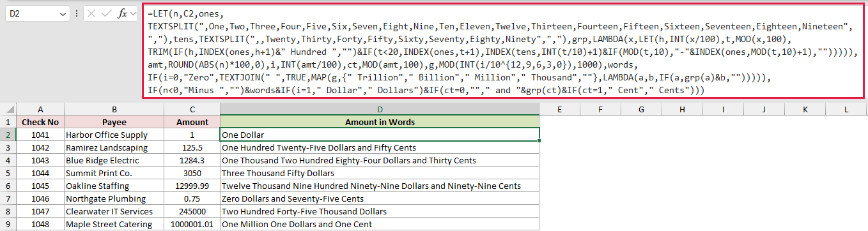The height and width of the screenshot is (231, 868).
Task: Select the 'Blue Ridge Electric' cell
Action: tap(114, 160)
